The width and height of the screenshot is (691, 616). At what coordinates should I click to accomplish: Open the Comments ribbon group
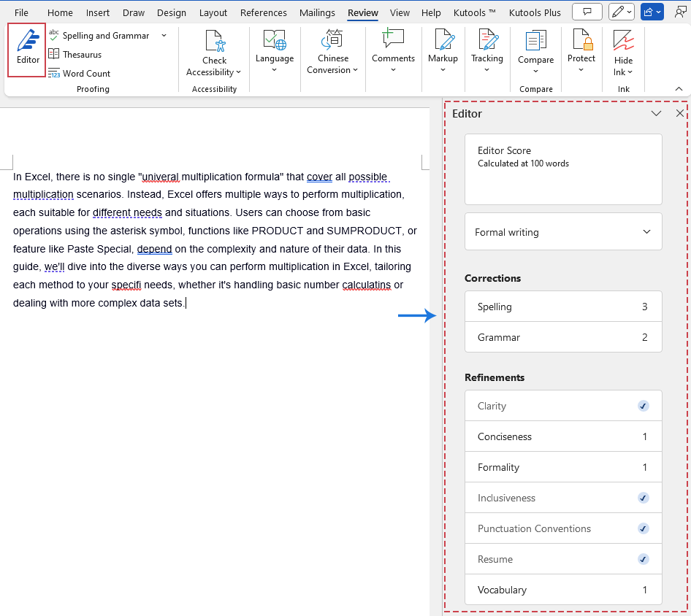pyautogui.click(x=393, y=50)
